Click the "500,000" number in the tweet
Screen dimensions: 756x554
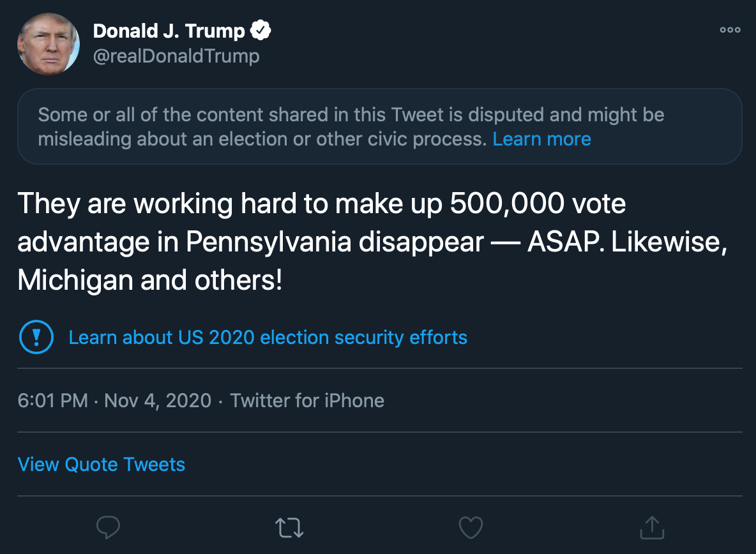507,204
